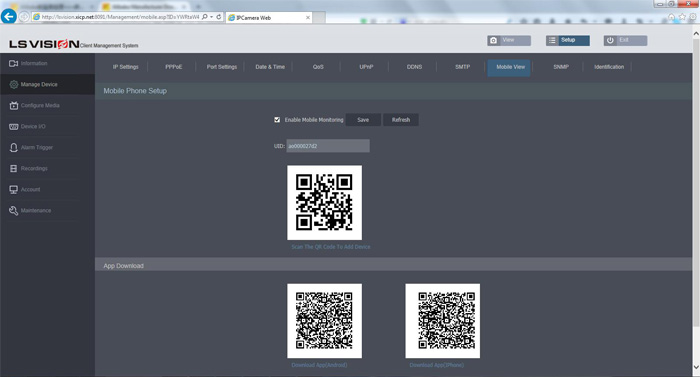Click the LS VISION logo
700x377 pixels.
pyautogui.click(x=44, y=44)
